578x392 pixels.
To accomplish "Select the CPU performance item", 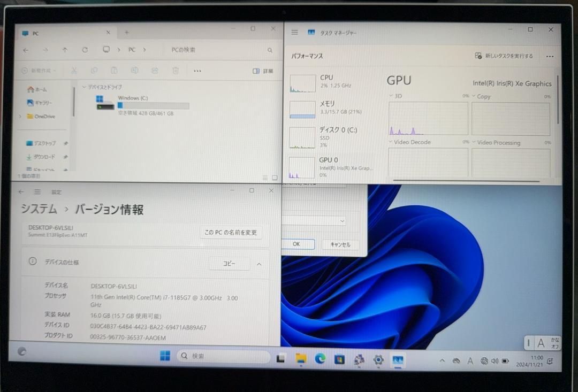I will point(327,81).
